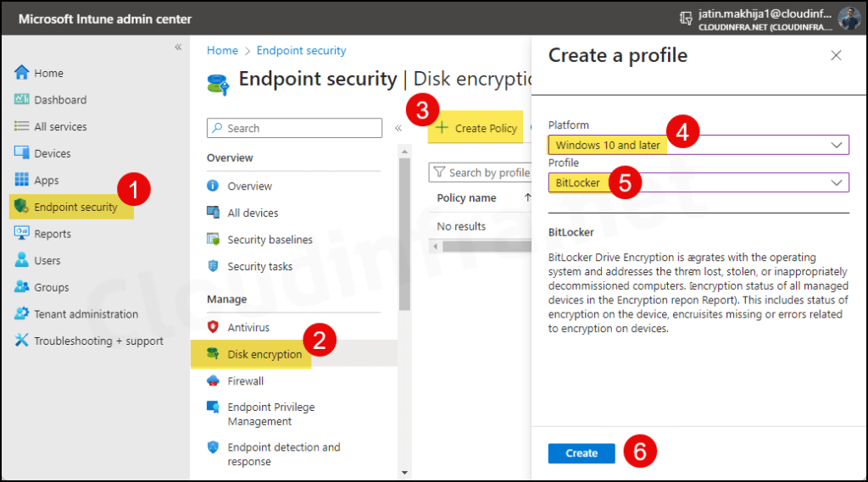The width and height of the screenshot is (868, 482).
Task: Click the Groups people icon
Action: point(21,286)
